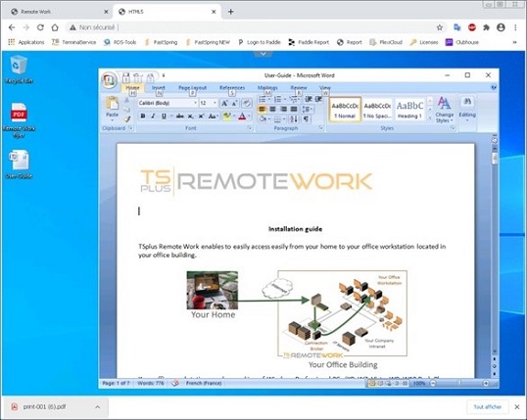Select the Heading 1 style
Image resolution: width=527 pixels, height=420 pixels.
[x=409, y=110]
